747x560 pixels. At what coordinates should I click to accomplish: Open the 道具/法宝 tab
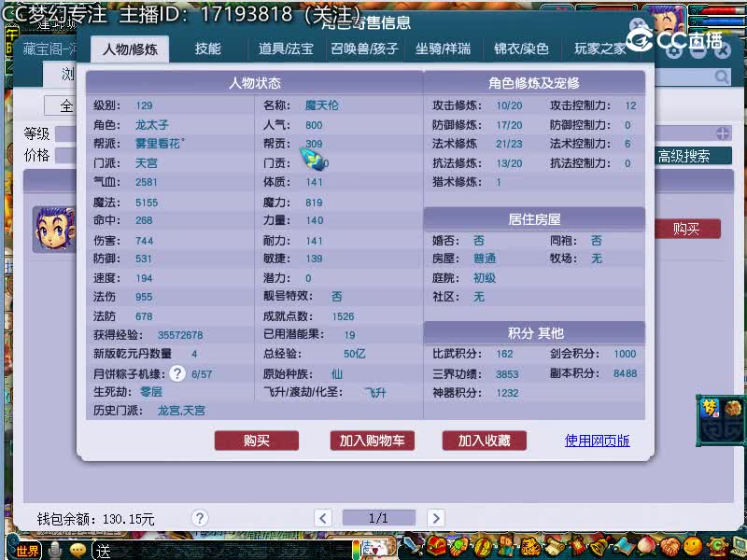tap(286, 49)
